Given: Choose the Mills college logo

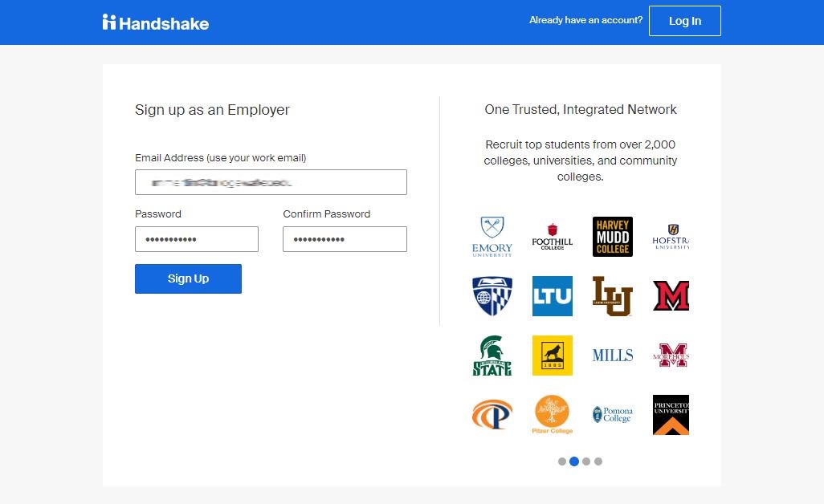Looking at the screenshot, I should point(612,356).
